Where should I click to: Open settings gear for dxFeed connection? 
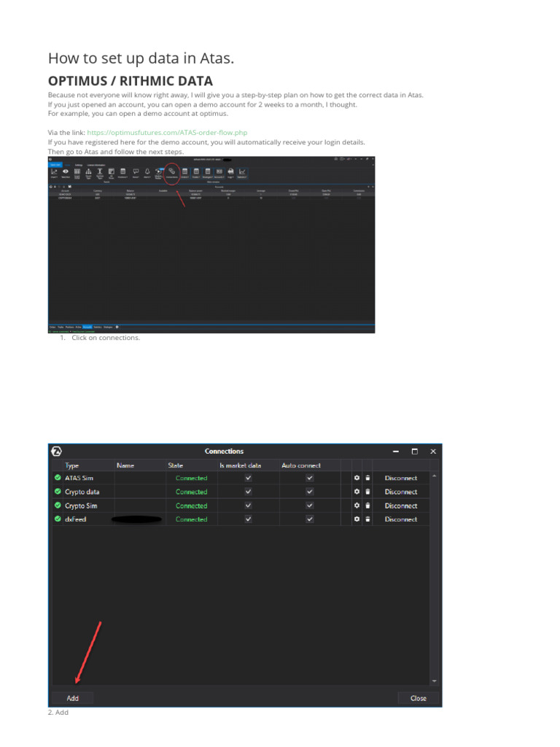coord(357,519)
